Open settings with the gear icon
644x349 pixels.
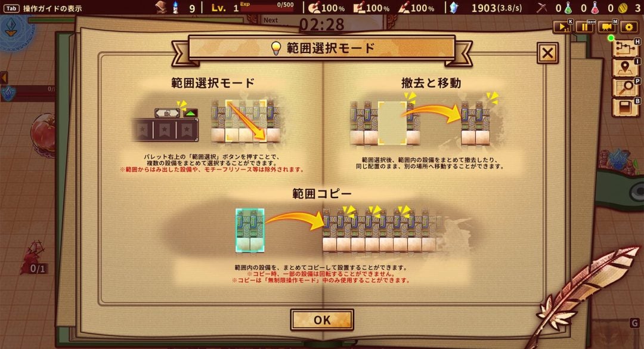point(629,27)
